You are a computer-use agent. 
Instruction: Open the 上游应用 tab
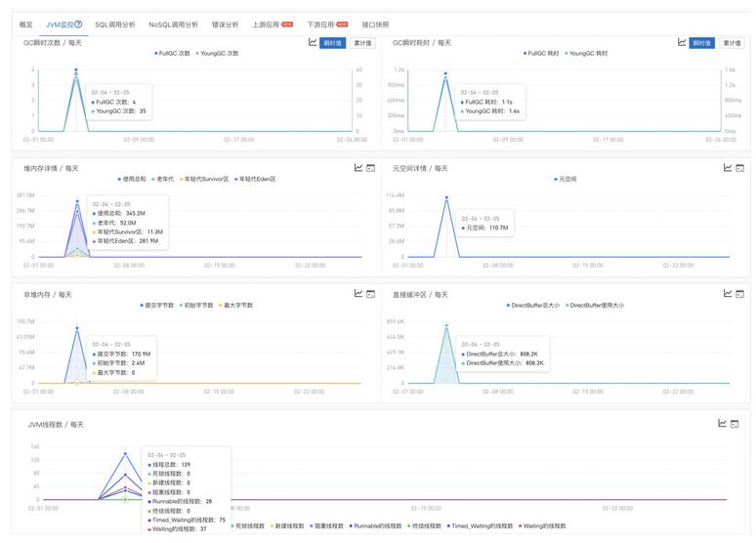tap(273, 24)
